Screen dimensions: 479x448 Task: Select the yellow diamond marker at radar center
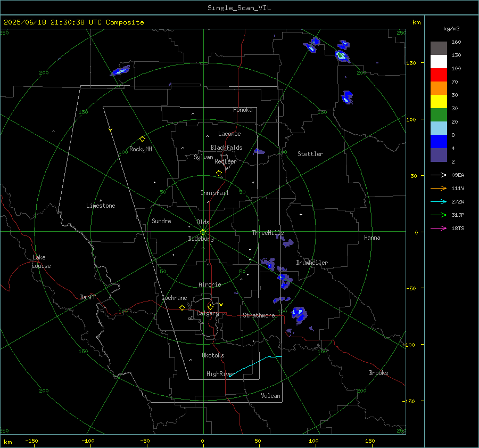[x=203, y=232]
